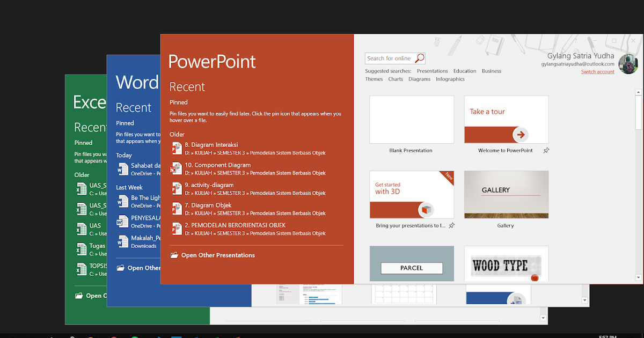Open PowerPoint file icon for 8. Diagram Interaksi

tap(177, 148)
